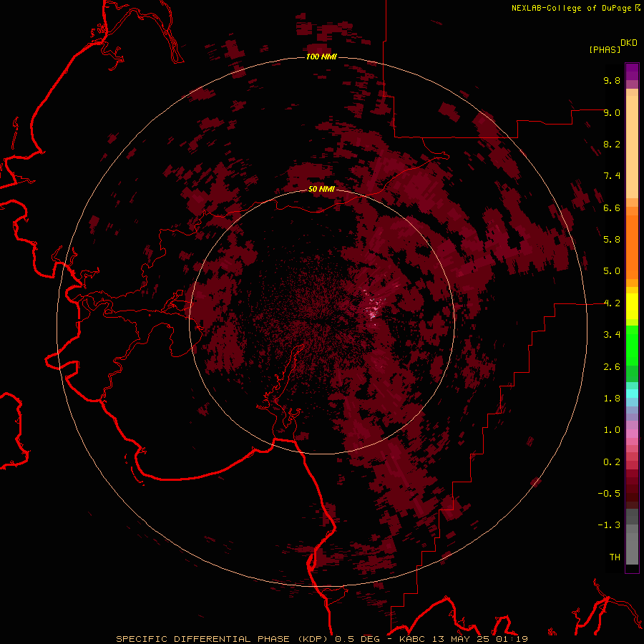Click the 1.8 scale value
Viewport: 644px width, 644px height.
pyautogui.click(x=612, y=399)
